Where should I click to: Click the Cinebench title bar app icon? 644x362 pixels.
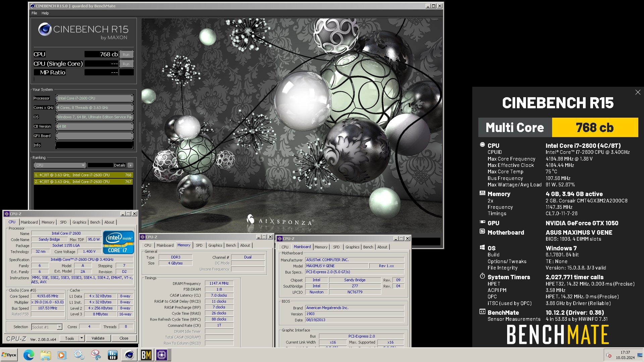point(32,6)
